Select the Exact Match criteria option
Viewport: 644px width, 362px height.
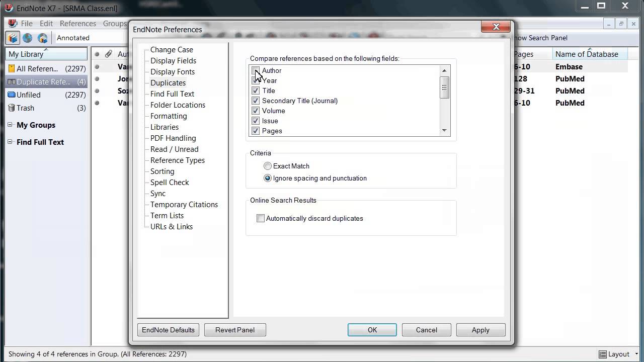268,166
